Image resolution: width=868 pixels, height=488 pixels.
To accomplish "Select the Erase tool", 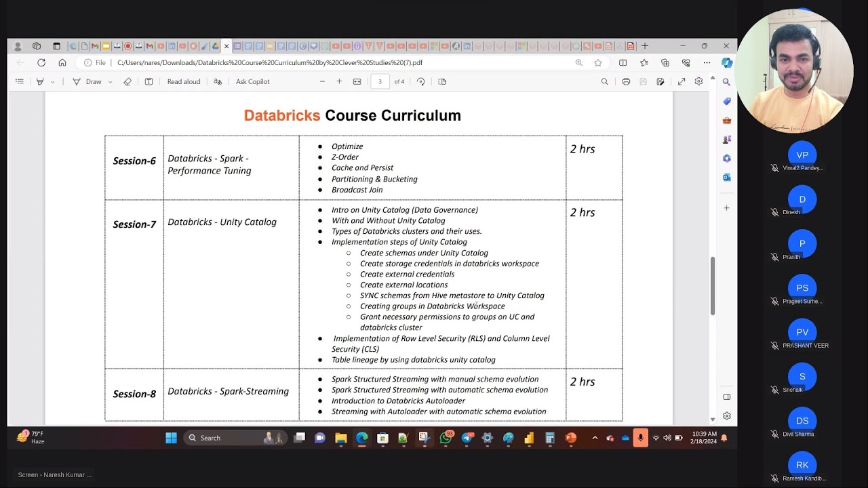I will pos(127,81).
